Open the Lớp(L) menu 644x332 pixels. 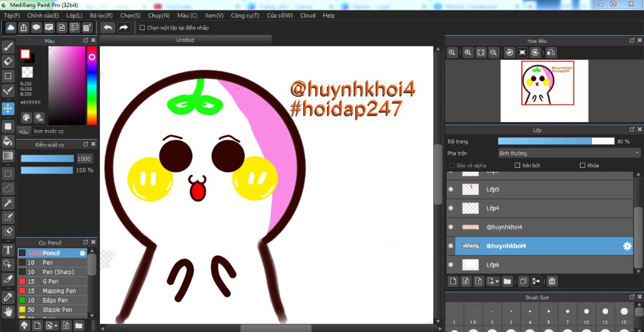coord(74,16)
